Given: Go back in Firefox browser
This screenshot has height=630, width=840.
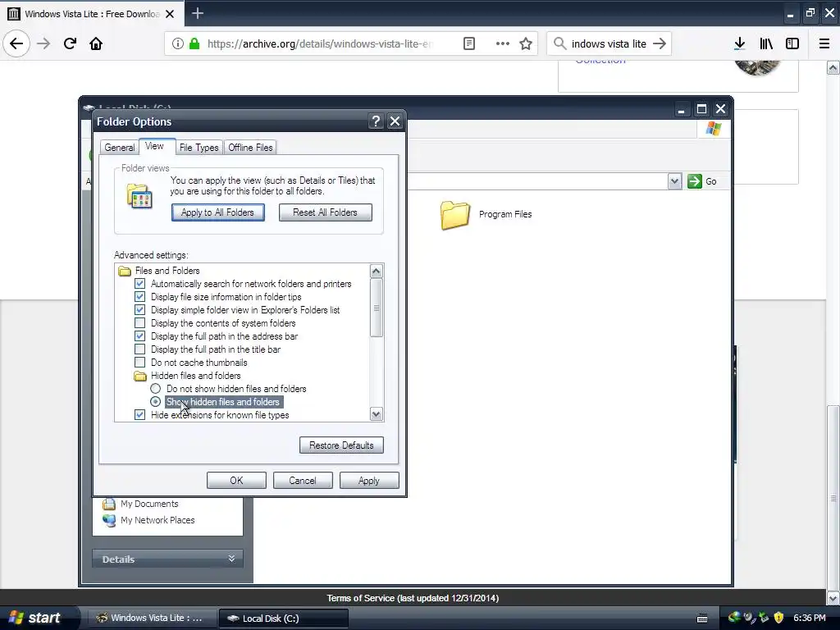Looking at the screenshot, I should tap(16, 43).
